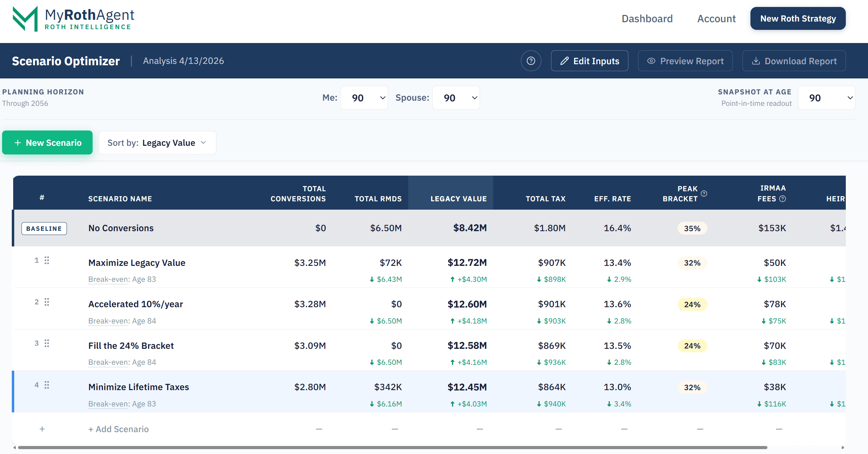This screenshot has height=454, width=868.
Task: Click Total RMDs column header
Action: (378, 199)
